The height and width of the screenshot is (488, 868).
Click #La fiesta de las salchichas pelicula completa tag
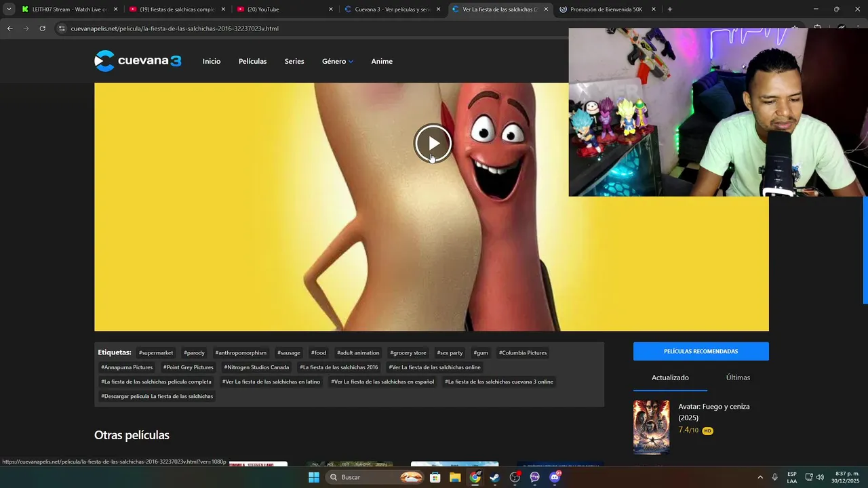(x=157, y=382)
